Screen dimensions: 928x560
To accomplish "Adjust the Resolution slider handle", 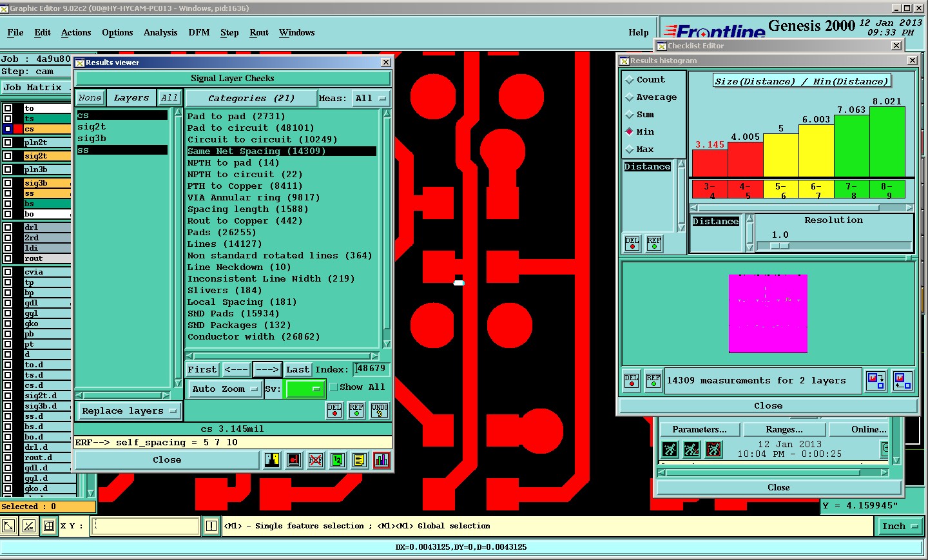I will [780, 246].
